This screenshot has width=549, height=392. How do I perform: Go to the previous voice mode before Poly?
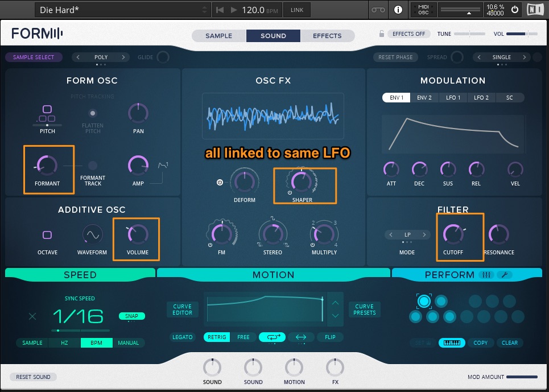coord(78,57)
